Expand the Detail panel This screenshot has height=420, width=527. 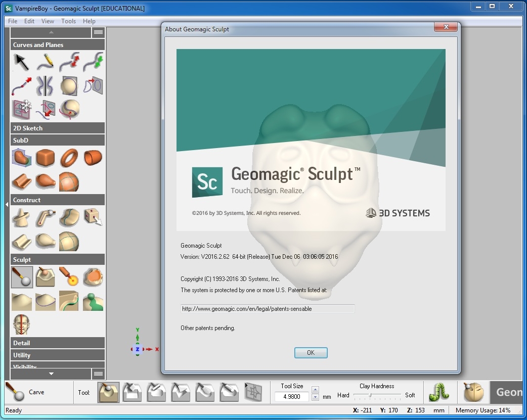pyautogui.click(x=58, y=343)
